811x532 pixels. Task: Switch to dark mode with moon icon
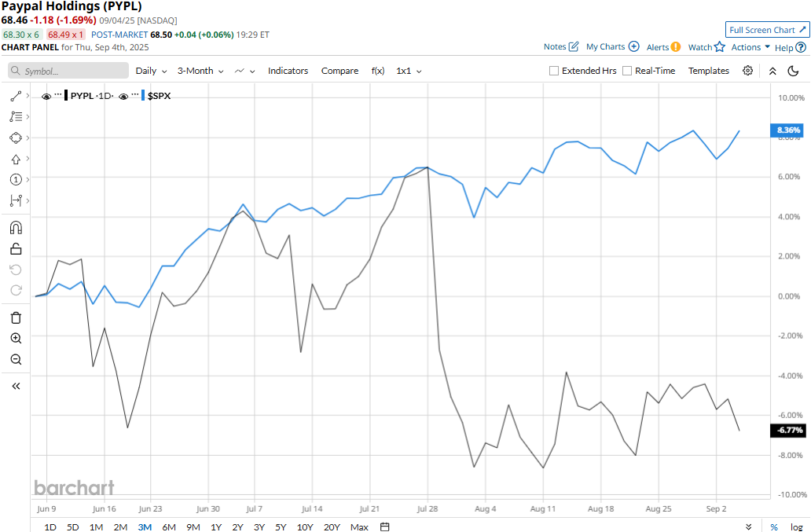tap(793, 71)
